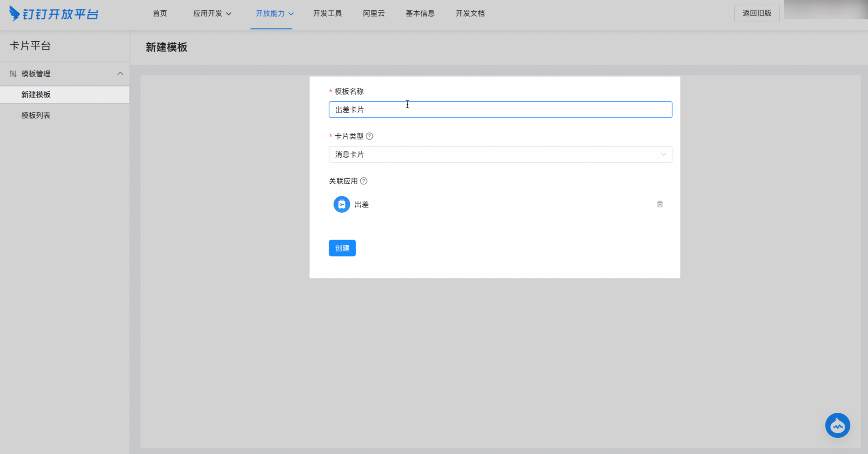Open the 卡片类型 dropdown showing 消息卡片
868x454 pixels.
click(x=500, y=154)
